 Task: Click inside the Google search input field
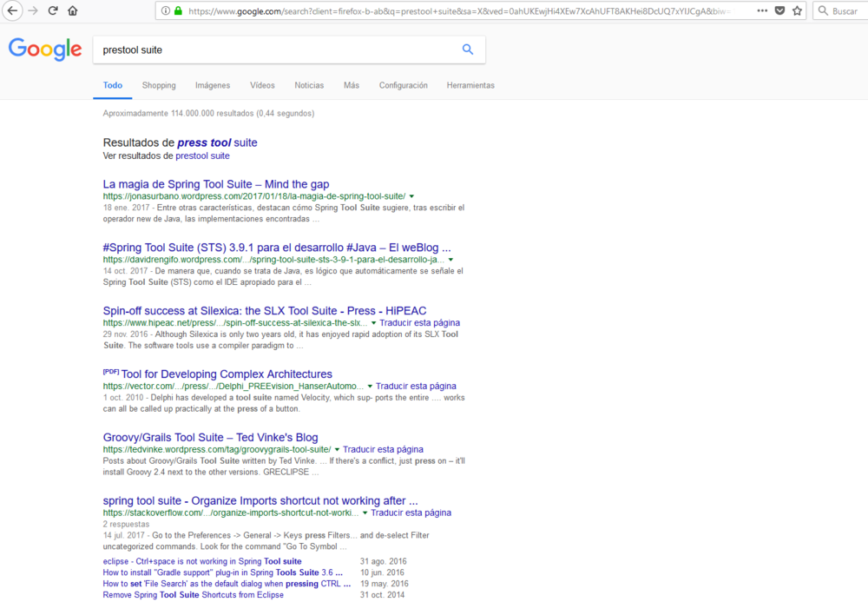point(260,50)
